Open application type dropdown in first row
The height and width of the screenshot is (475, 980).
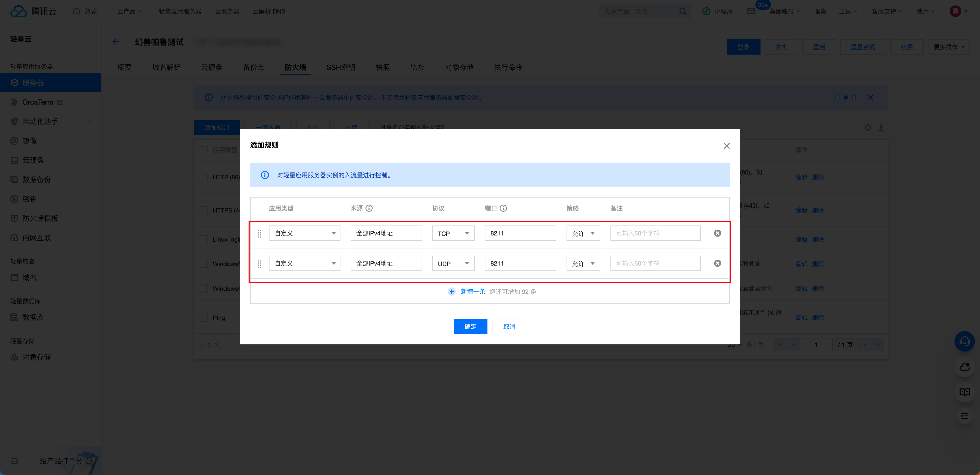pyautogui.click(x=304, y=233)
